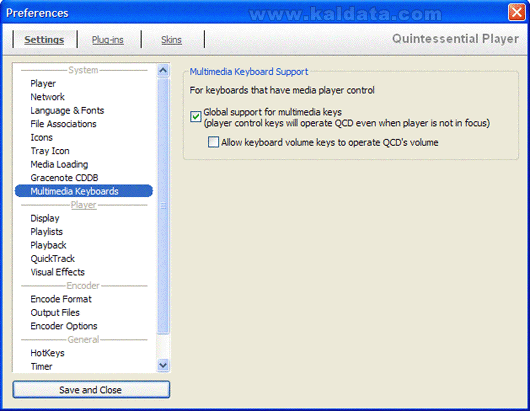Viewport: 530px width, 411px height.
Task: Switch to the Settings tab
Action: click(x=44, y=40)
